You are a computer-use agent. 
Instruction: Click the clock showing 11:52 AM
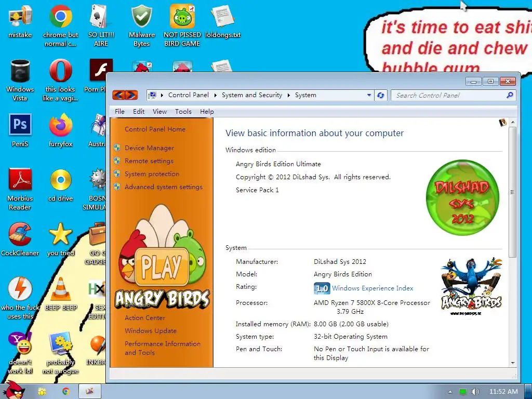[503, 392]
